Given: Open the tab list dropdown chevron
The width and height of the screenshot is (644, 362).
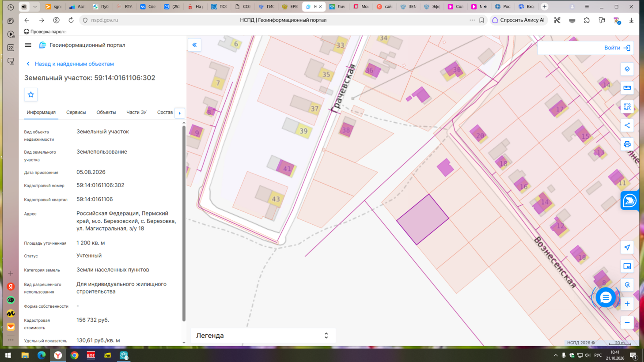Looking at the screenshot, I should 35,7.
